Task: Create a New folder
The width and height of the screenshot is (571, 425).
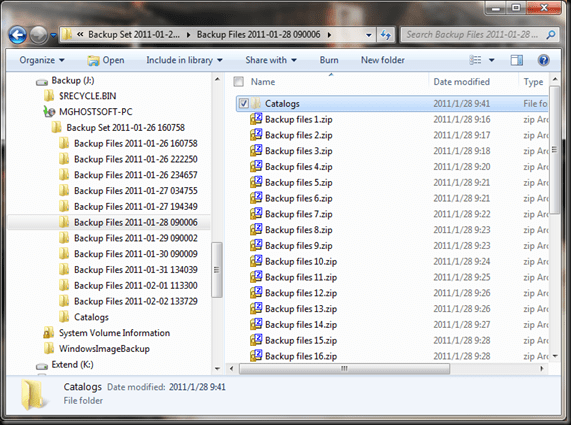Action: tap(382, 60)
